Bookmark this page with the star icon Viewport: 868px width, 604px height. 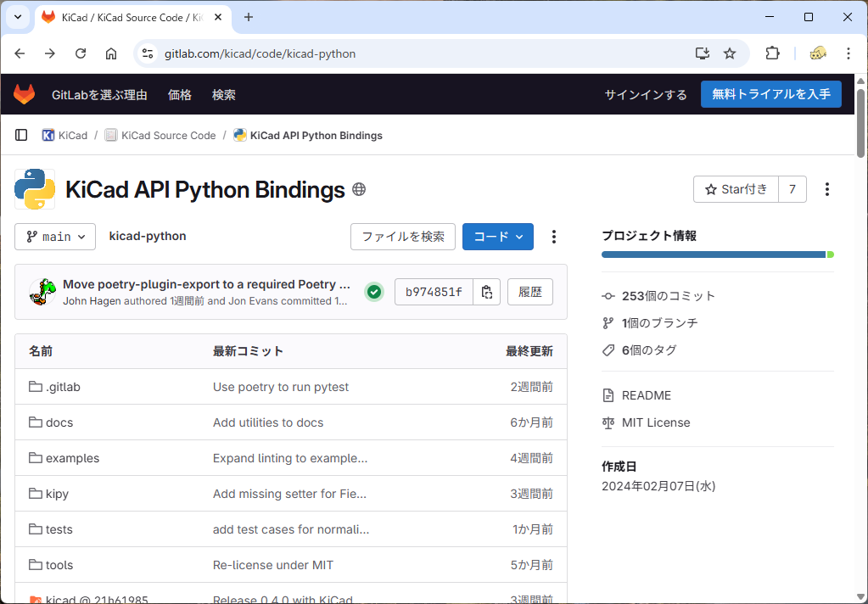tap(730, 53)
